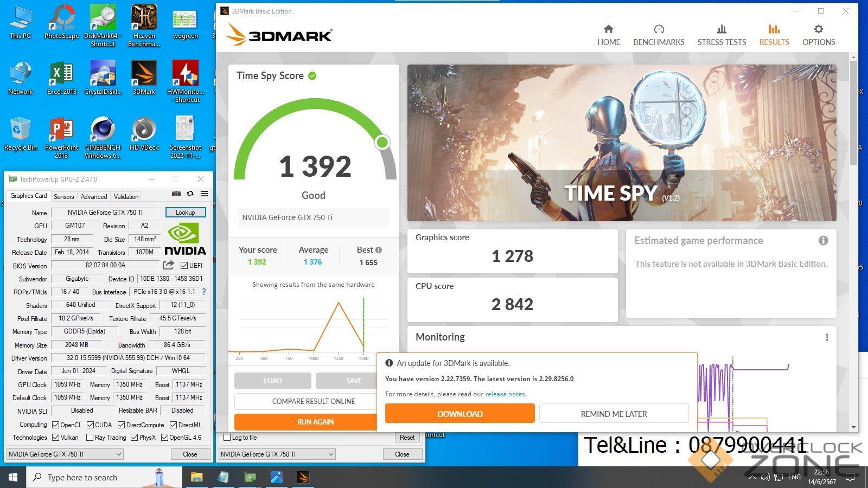Image resolution: width=868 pixels, height=488 pixels.
Task: Open OPTIONS gear in 3DMark
Action: click(x=819, y=35)
